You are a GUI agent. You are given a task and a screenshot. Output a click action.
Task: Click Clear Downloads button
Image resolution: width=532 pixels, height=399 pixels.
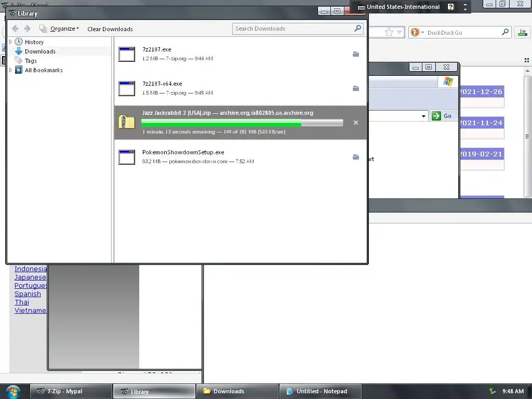(110, 29)
